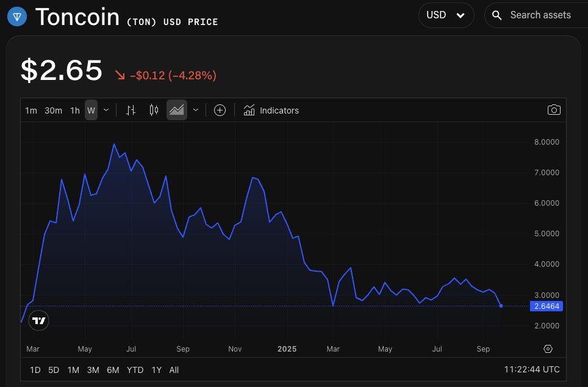The image size is (588, 387).
Task: Expand the chart style chevron
Action: coord(195,110)
